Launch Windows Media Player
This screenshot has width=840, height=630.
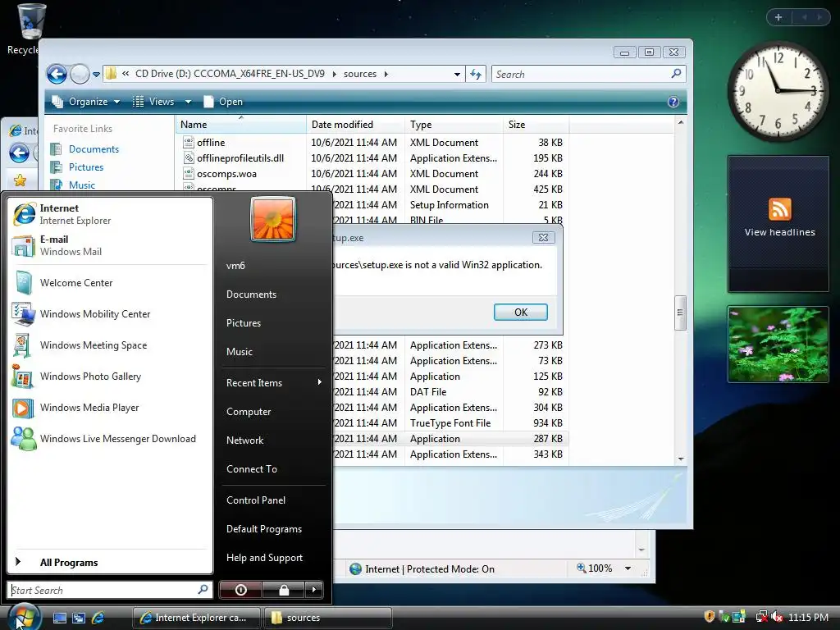(x=110, y=407)
